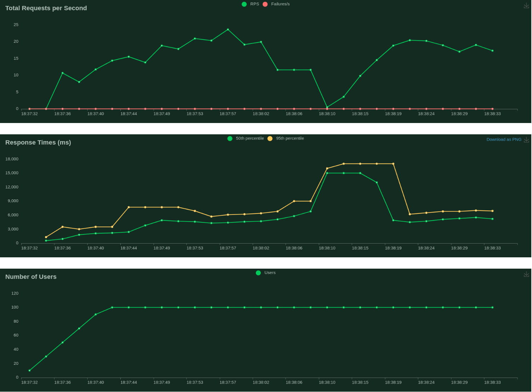Hide the Failures/s series via the legend
532x392 pixels.
click(x=276, y=4)
